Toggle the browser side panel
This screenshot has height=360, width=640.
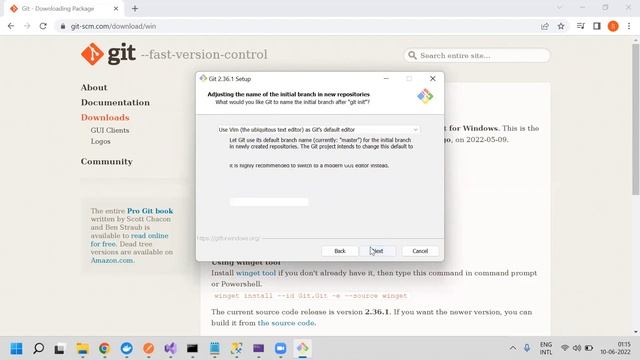(x=597, y=26)
